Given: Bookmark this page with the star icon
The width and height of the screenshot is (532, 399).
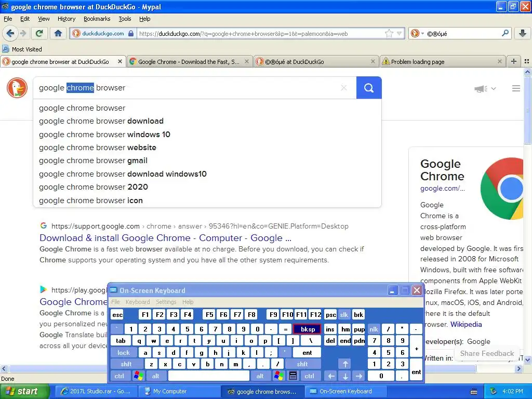Looking at the screenshot, I should 389,33.
